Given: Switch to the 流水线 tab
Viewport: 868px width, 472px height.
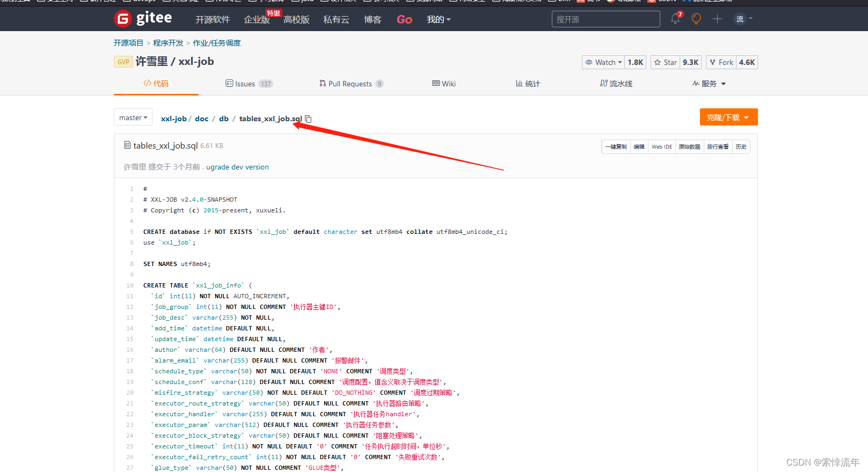Looking at the screenshot, I should pyautogui.click(x=616, y=84).
